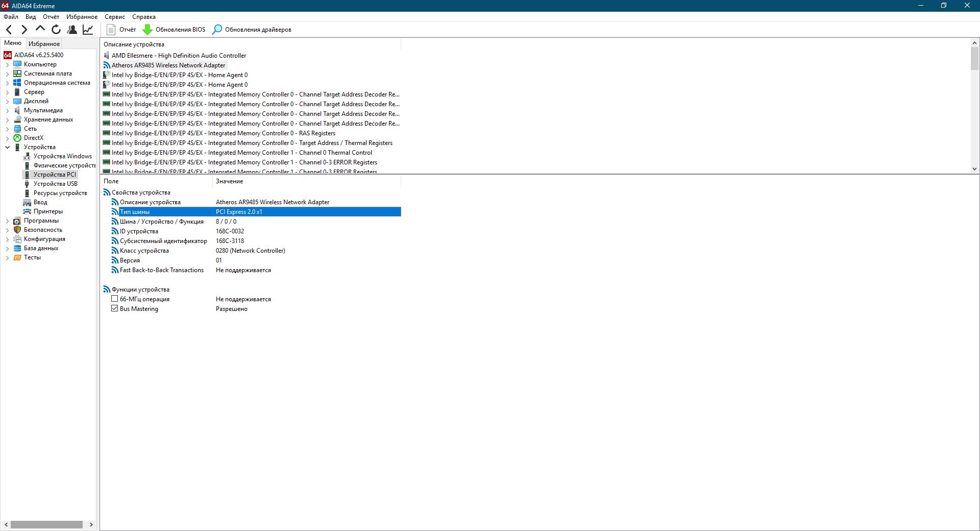Select Ресурсы устройств in the tree
This screenshot has width=980, height=531.
pos(60,193)
